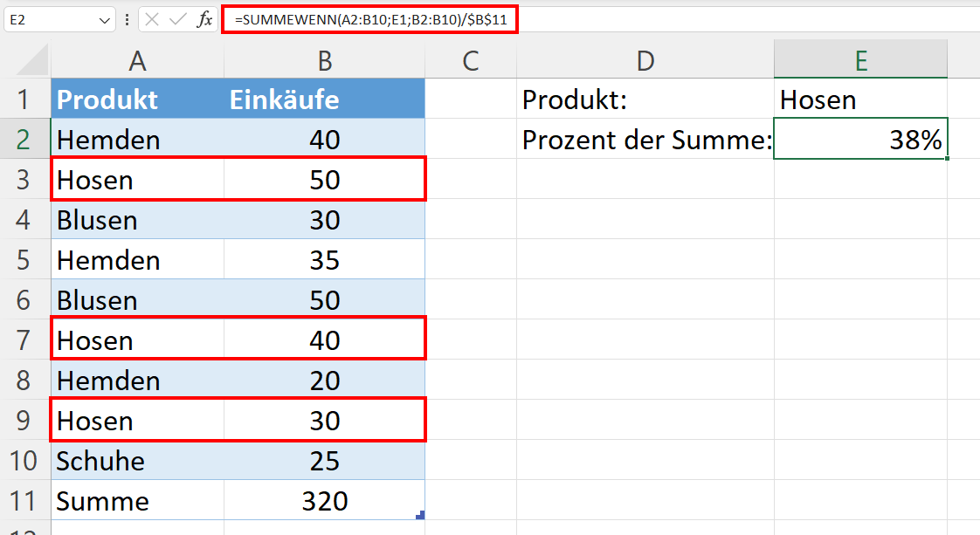Select column E header
Viewport: 980px width, 535px height.
860,60
